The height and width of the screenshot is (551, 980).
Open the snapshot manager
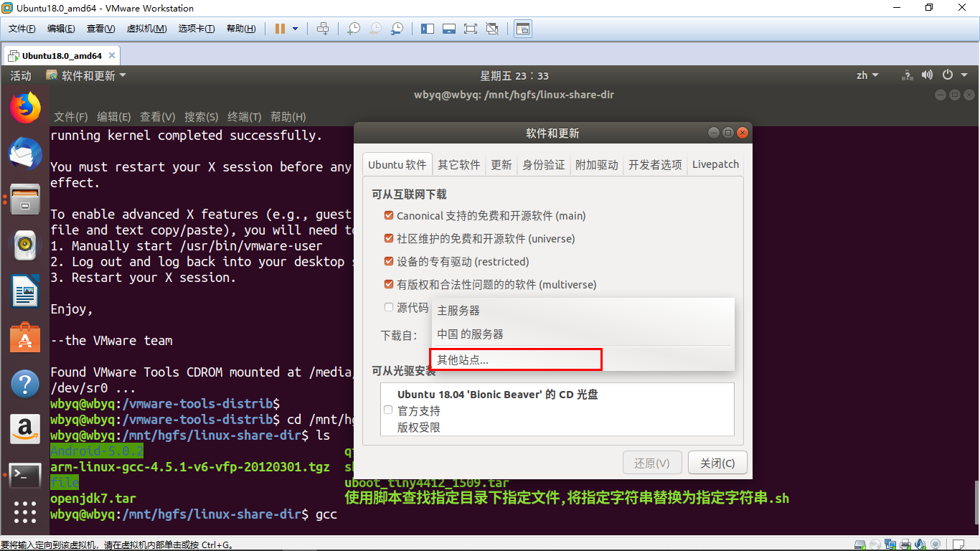tap(397, 29)
